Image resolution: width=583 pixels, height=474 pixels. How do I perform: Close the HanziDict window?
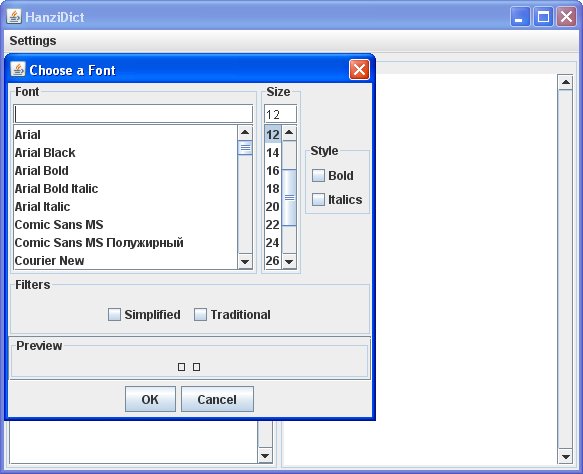566,17
